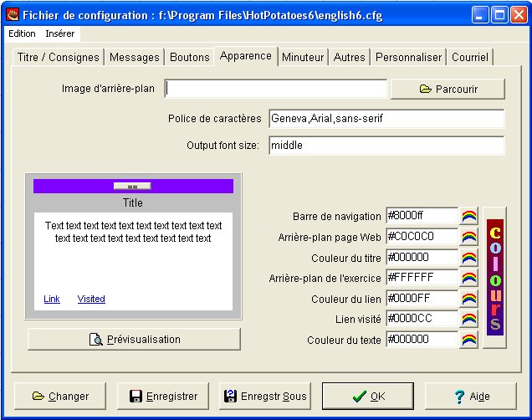Edit the Lien visité colour value
Image resolution: width=532 pixels, height=420 pixels.
(x=422, y=319)
